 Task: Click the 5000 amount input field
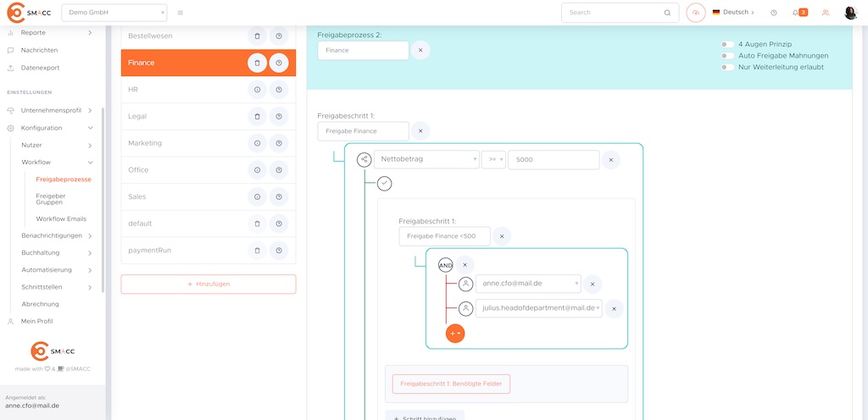coord(553,159)
